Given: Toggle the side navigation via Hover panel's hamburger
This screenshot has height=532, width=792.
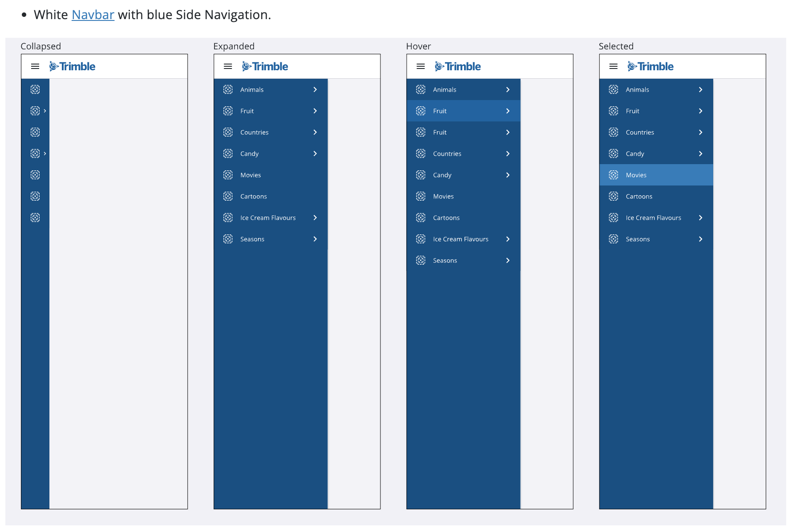Looking at the screenshot, I should click(420, 67).
